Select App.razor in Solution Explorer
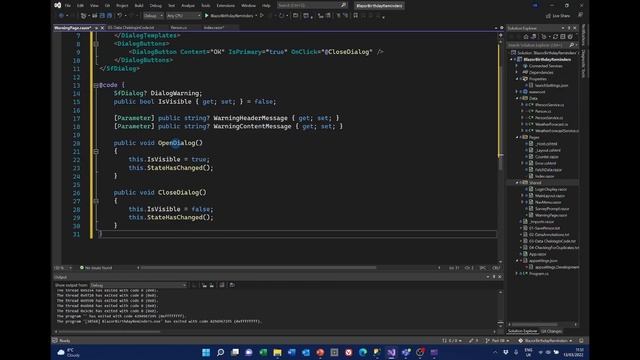 tap(538, 254)
